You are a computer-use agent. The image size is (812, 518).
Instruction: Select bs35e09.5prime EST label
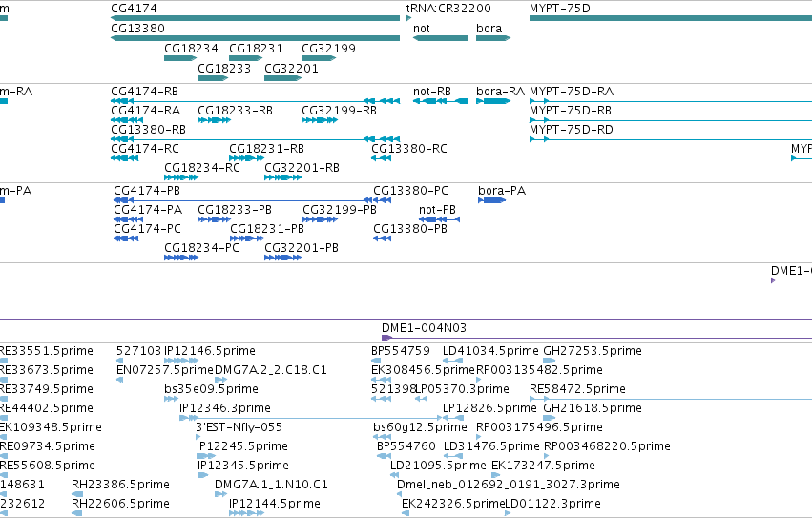click(x=211, y=389)
